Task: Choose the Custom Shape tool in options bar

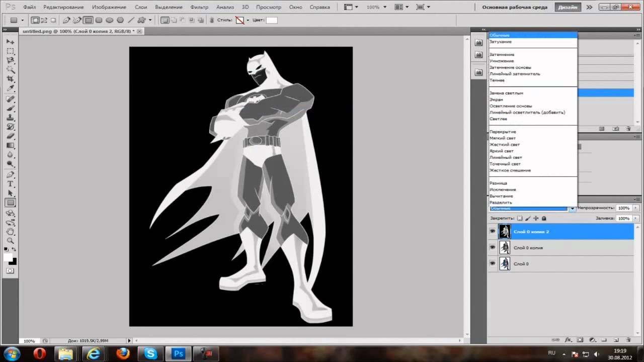Action: [x=142, y=20]
